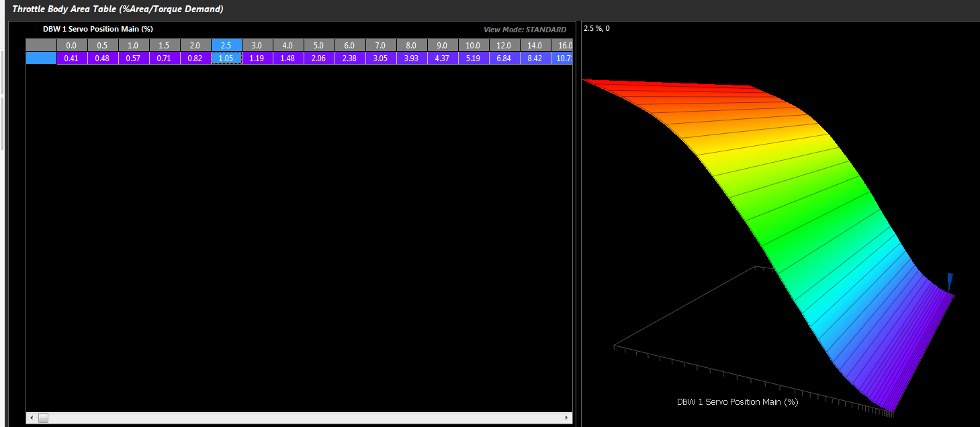The image size is (980, 427).
Task: Select the blue row header cell
Action: (x=41, y=59)
